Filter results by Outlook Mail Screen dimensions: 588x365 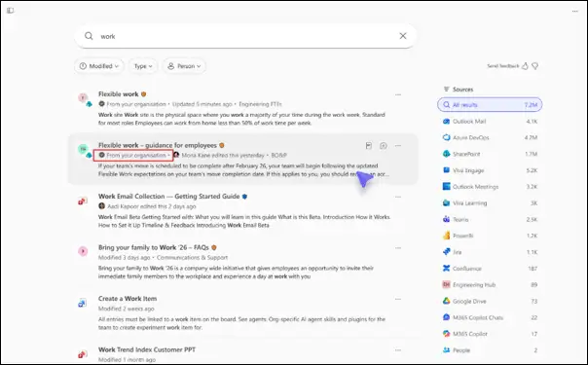point(490,121)
